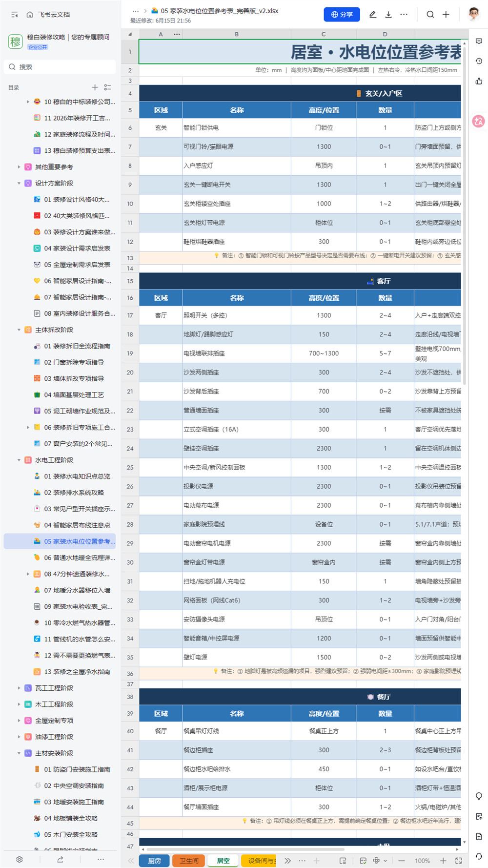Image resolution: width=488 pixels, height=868 pixels.
Task: Click the select-all corner of the grid
Action: (130, 34)
